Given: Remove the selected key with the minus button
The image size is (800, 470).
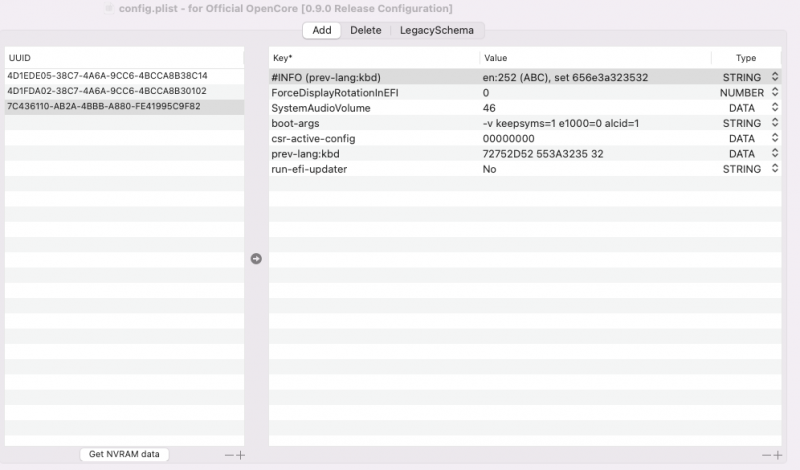Looking at the screenshot, I should coord(766,455).
